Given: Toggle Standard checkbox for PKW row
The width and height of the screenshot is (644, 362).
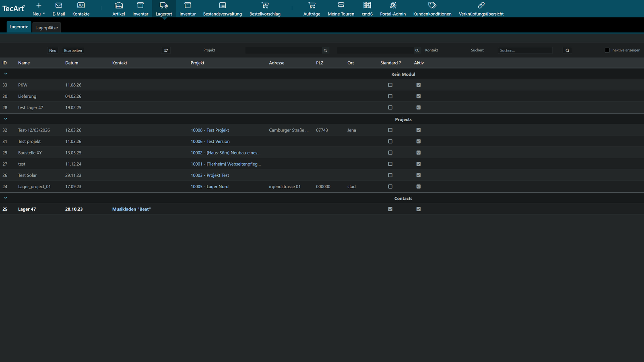Looking at the screenshot, I should [x=390, y=85].
